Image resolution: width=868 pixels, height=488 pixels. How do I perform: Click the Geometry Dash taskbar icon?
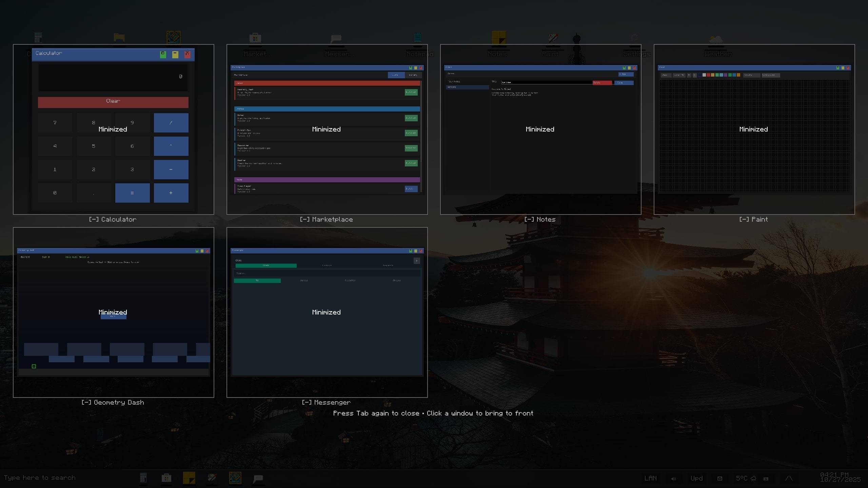pyautogui.click(x=235, y=478)
